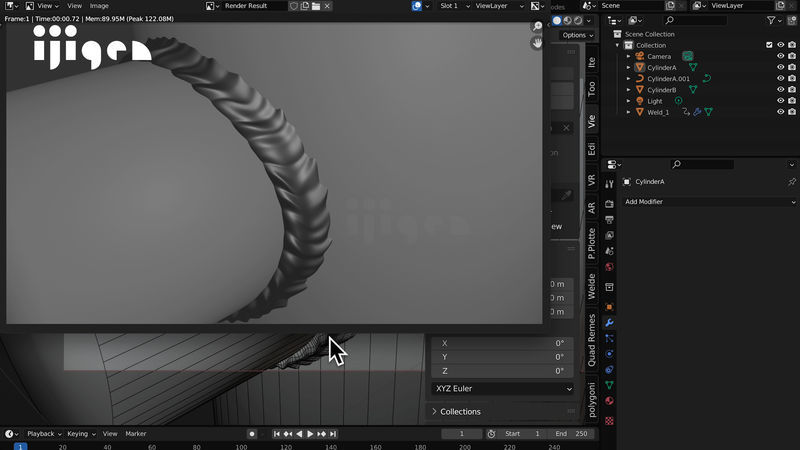
Task: Open the viewport Options dropdown
Action: click(578, 35)
